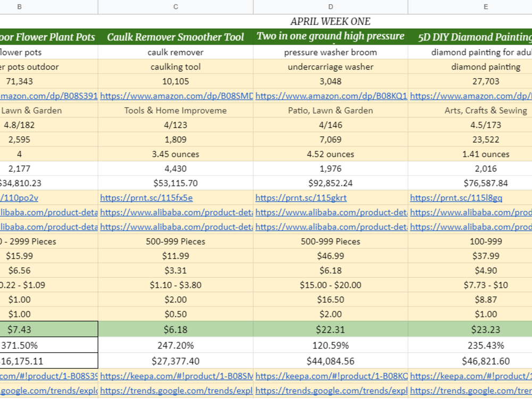This screenshot has width=532, height=399.
Task: Select the '$15.00 - $20.00' cost range cell
Action: 330,285
